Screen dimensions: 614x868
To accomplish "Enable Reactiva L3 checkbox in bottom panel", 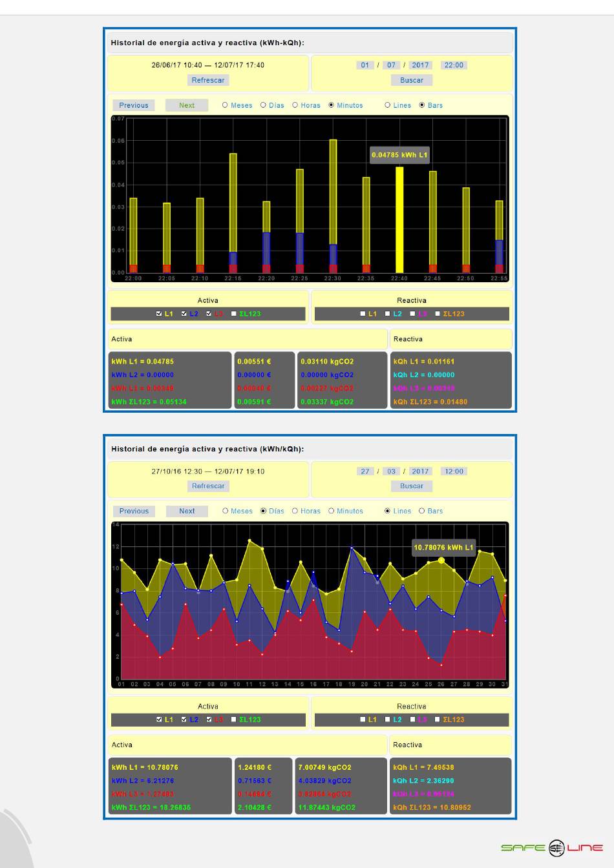I will [412, 719].
